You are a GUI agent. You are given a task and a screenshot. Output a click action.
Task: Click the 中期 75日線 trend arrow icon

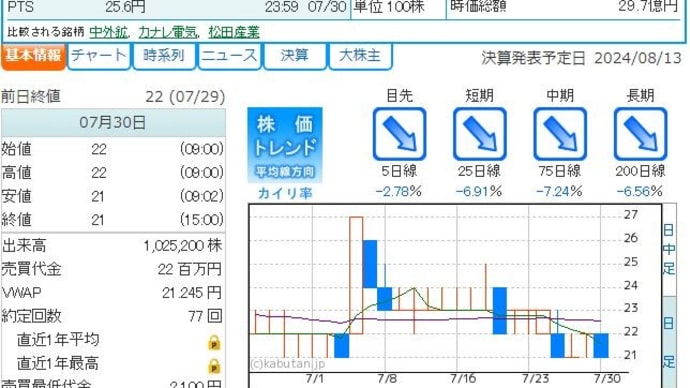pos(560,134)
